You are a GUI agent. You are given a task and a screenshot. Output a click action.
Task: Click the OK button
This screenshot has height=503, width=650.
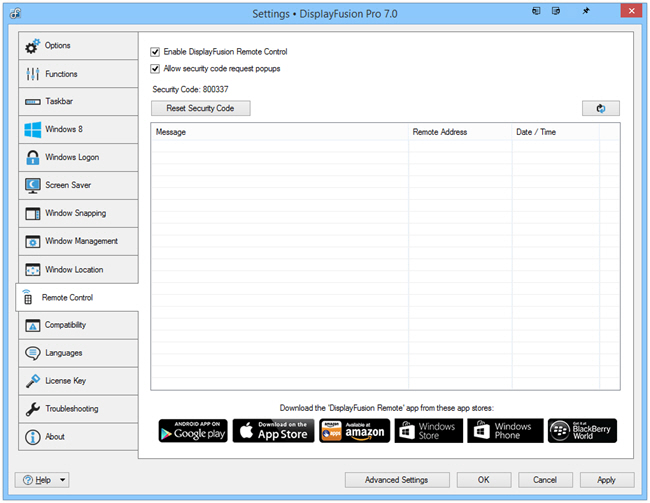484,480
